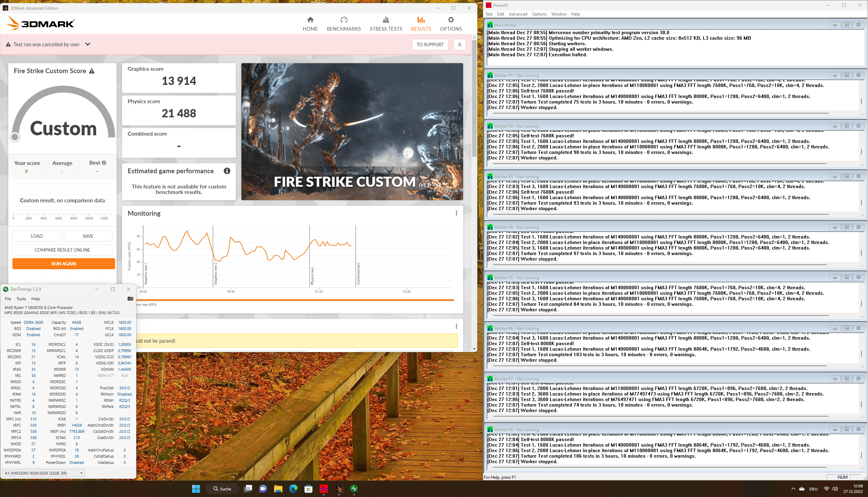Click the TO SUPPORT button
This screenshot has width=868, height=497.
pyautogui.click(x=430, y=45)
